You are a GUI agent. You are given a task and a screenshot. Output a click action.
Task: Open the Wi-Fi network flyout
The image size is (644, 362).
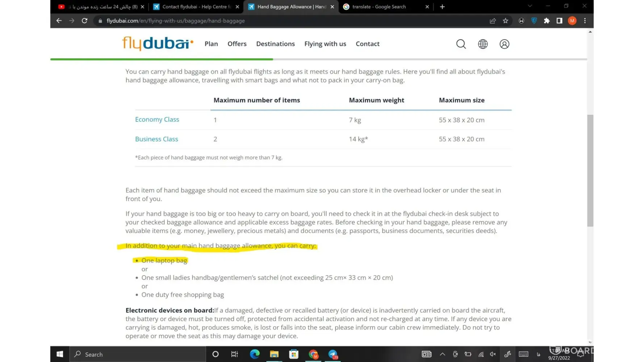[481, 354]
